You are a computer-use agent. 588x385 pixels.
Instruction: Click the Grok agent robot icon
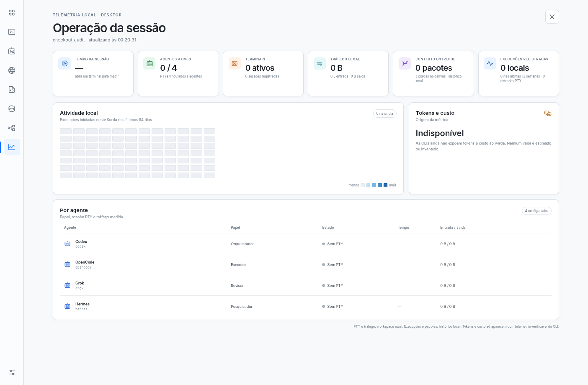67,285
